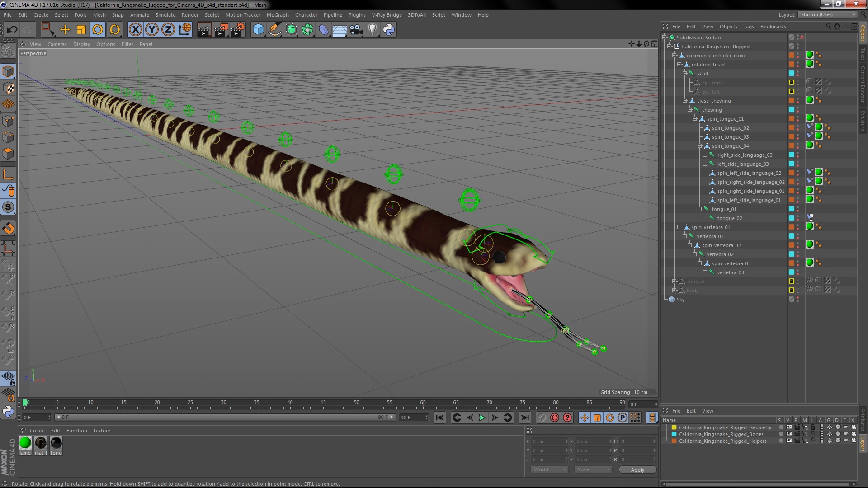Switch to Model mode in left toolbar
868x488 pixels.
click(8, 71)
